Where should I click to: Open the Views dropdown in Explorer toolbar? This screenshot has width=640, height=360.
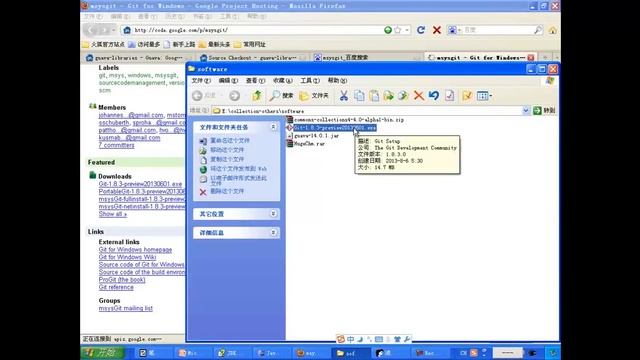pyautogui.click(x=484, y=96)
